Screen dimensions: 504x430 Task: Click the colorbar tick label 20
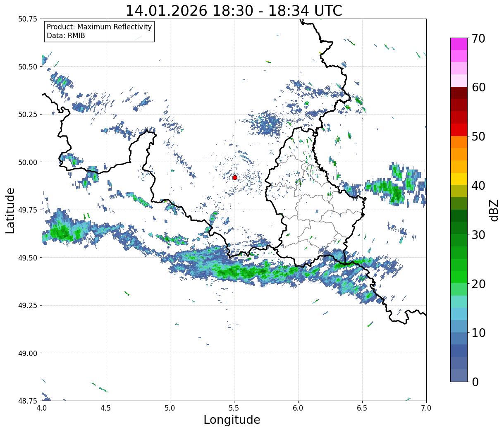(479, 284)
